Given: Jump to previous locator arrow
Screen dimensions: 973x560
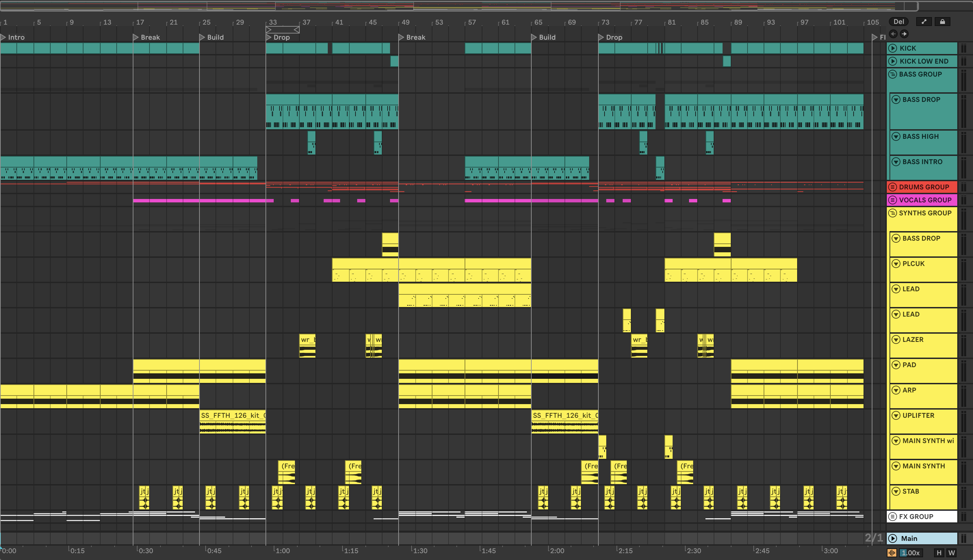Looking at the screenshot, I should [893, 34].
